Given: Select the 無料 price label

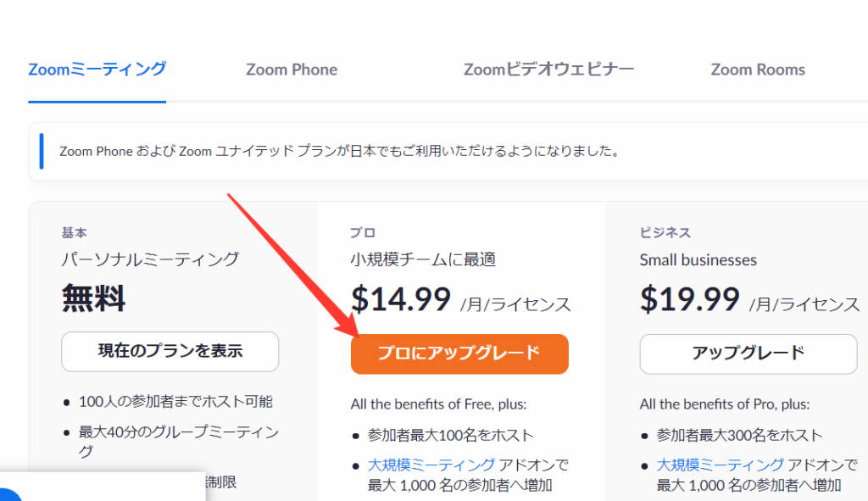Looking at the screenshot, I should click(x=93, y=298).
